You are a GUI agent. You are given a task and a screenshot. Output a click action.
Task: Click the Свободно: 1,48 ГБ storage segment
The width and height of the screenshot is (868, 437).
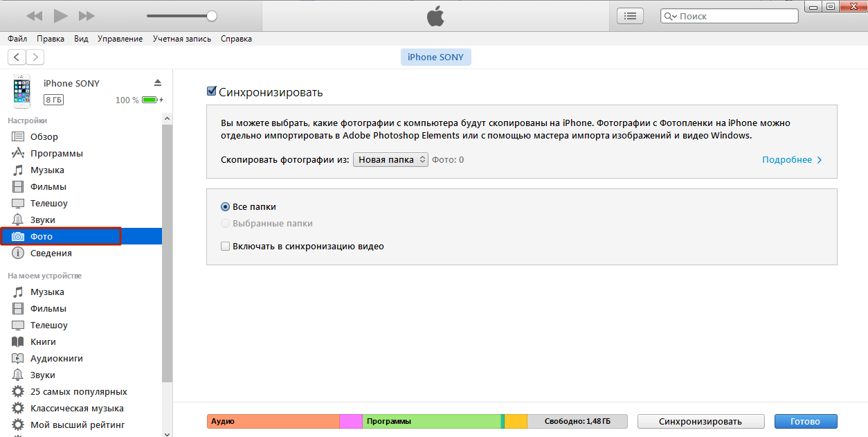pos(577,421)
